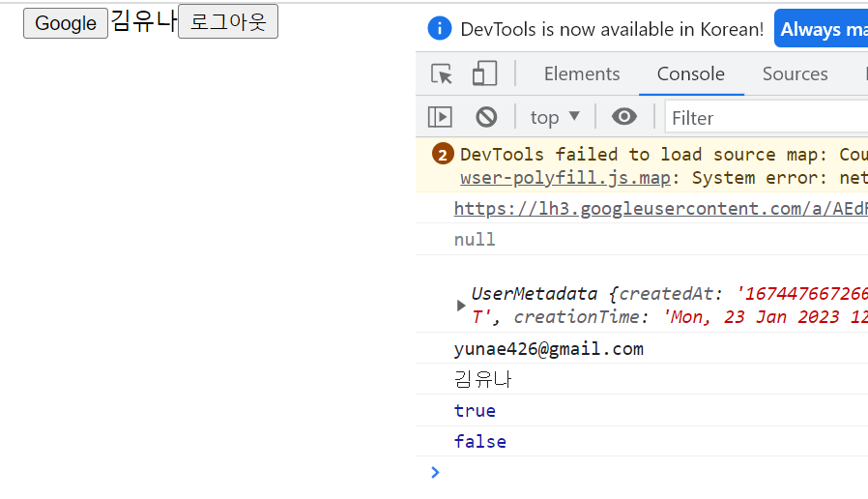Show the console sidebar icon

pos(440,117)
